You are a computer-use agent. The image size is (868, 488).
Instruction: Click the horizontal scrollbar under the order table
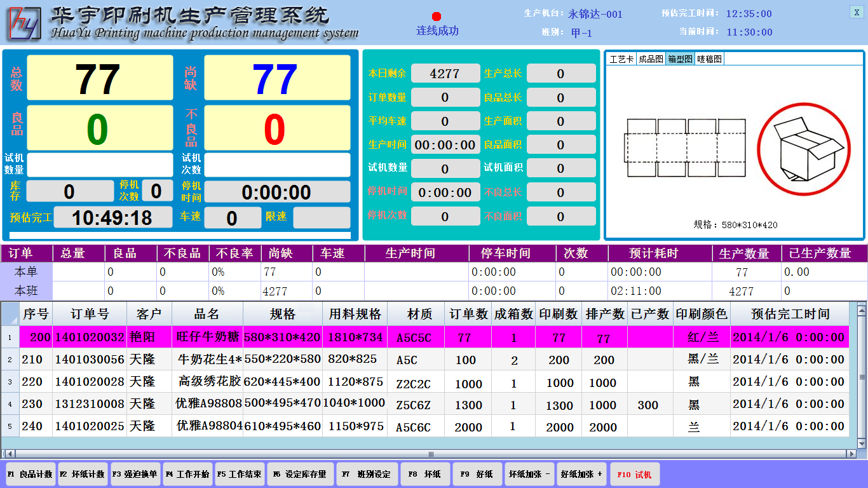431,454
